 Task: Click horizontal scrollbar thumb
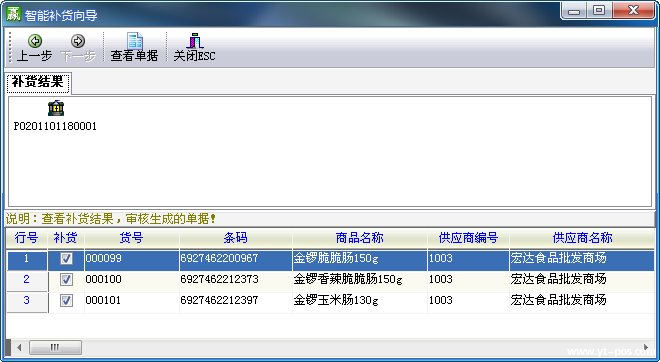point(55,348)
